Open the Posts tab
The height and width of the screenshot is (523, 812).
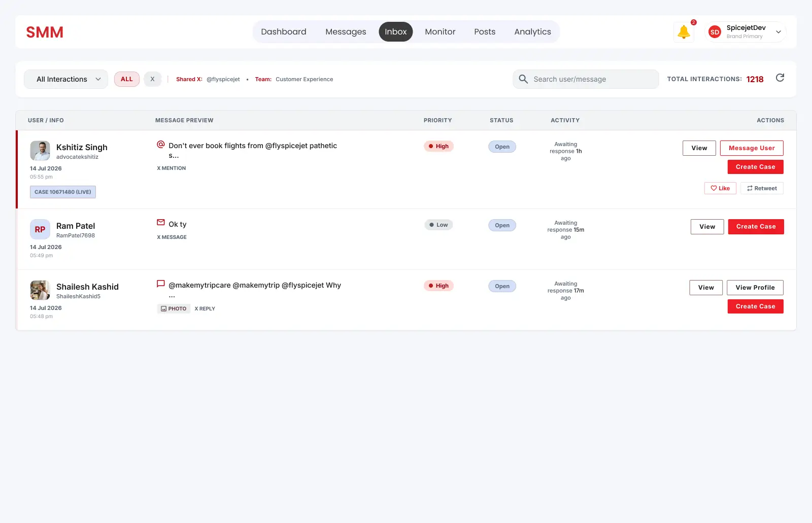pos(485,31)
